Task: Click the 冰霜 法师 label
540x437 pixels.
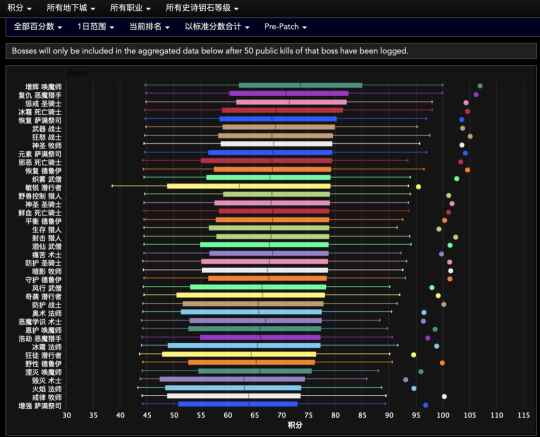Action: point(47,347)
